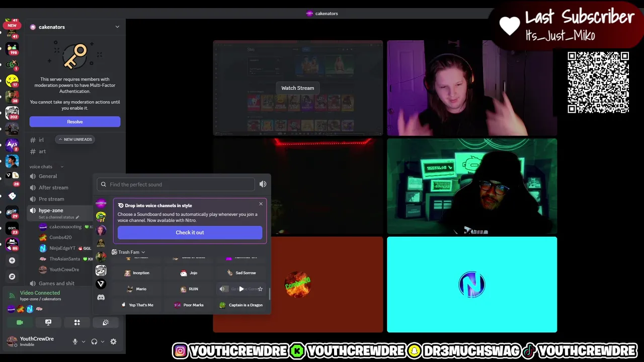Deafen audio with the headphones icon
This screenshot has height=362, width=644.
94,341
